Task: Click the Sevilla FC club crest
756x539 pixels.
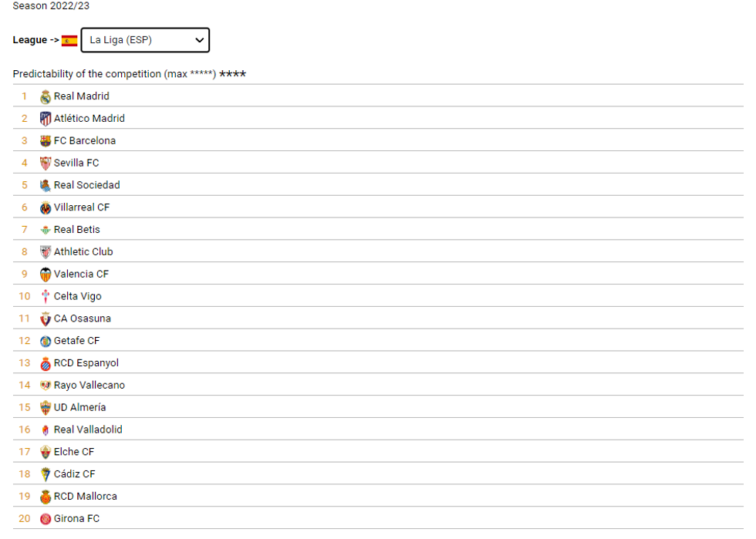Action: pyautogui.click(x=46, y=163)
